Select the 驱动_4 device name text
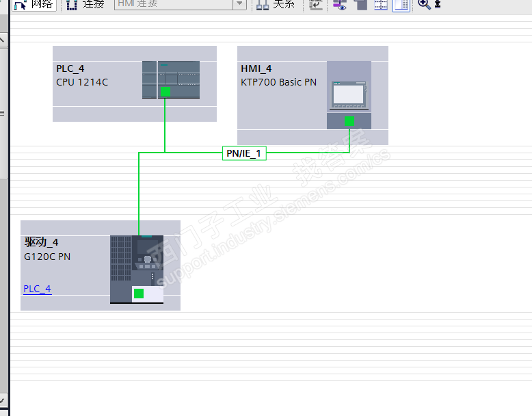 (42, 242)
